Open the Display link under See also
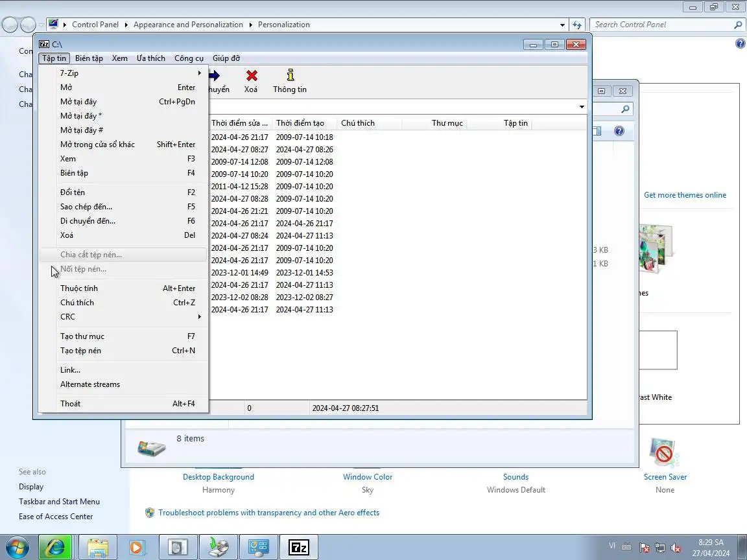The width and height of the screenshot is (747, 560). 31,487
